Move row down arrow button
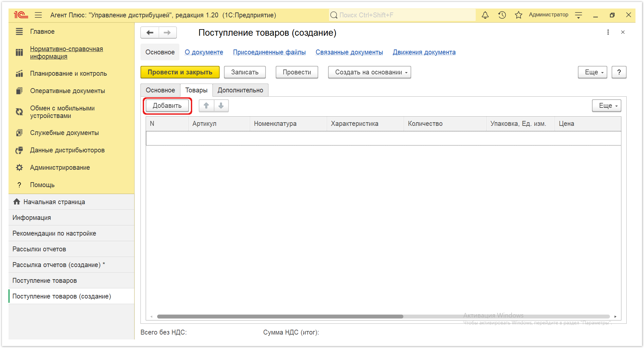Viewport: 644px width, 348px height. point(221,106)
